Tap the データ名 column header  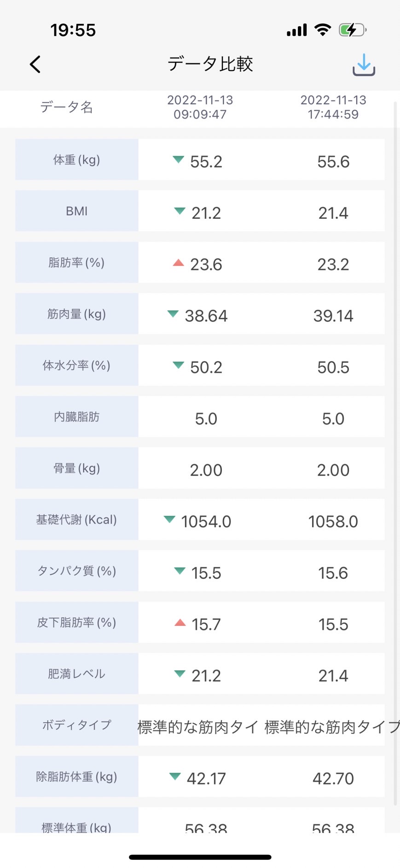coord(67,107)
